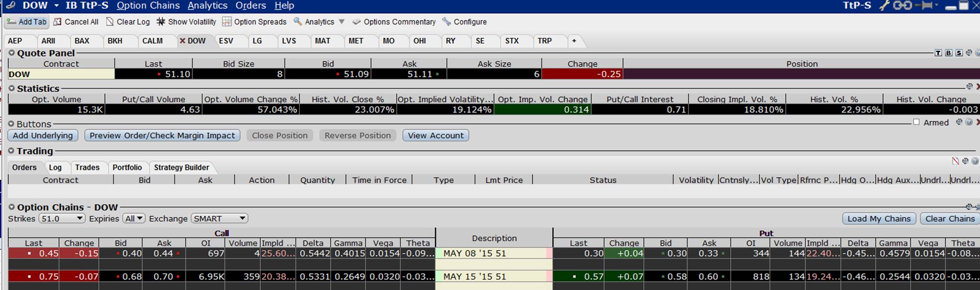
Task: Open the Option Chains menu
Action: (x=148, y=5)
